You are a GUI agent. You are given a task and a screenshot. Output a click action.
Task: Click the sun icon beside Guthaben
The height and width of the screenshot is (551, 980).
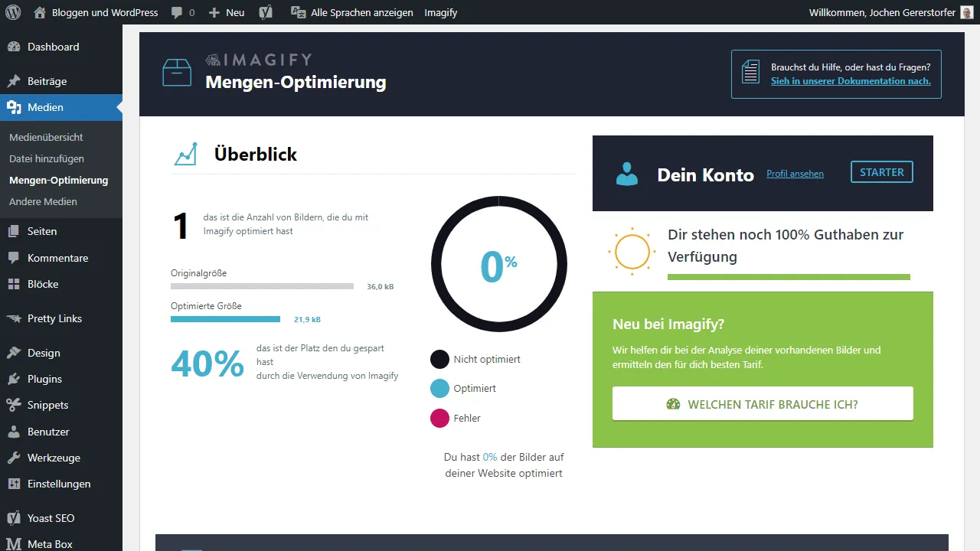pyautogui.click(x=632, y=251)
